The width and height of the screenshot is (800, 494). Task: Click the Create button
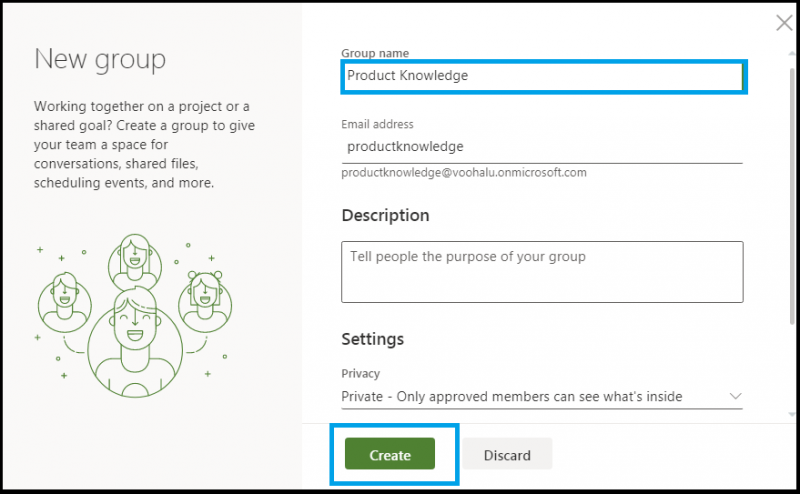(390, 455)
